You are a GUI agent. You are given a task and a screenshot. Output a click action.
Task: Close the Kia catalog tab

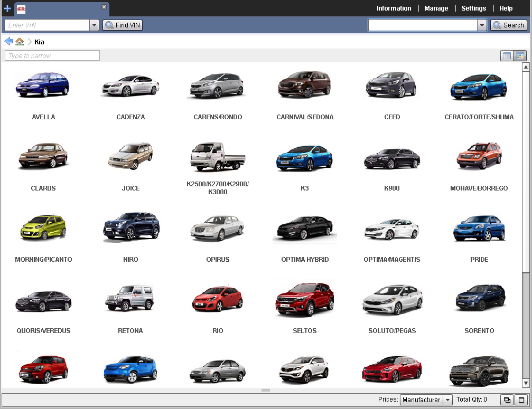point(104,7)
